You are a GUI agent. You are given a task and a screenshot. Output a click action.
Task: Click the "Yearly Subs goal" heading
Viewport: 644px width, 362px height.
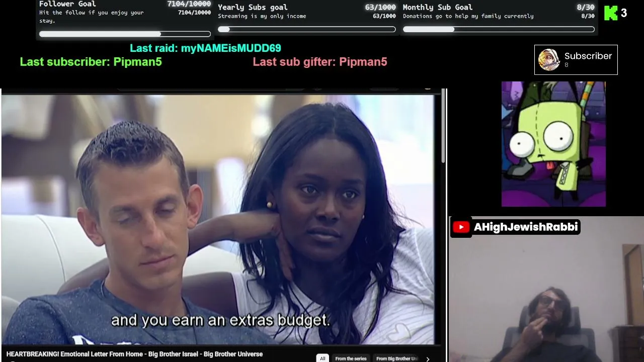(253, 7)
